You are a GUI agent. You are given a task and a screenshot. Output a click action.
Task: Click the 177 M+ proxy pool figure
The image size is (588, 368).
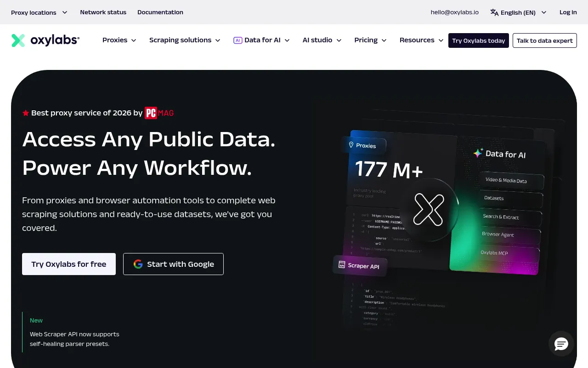[389, 170]
